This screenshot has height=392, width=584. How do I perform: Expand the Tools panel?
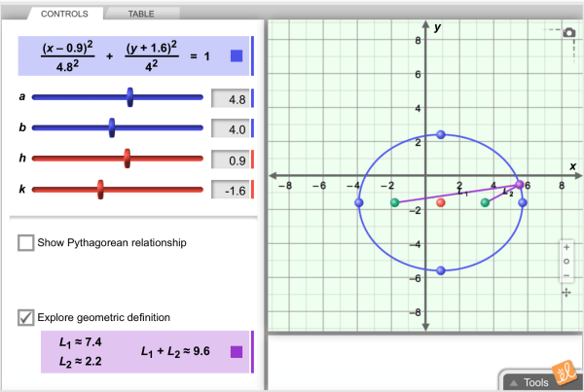click(535, 382)
